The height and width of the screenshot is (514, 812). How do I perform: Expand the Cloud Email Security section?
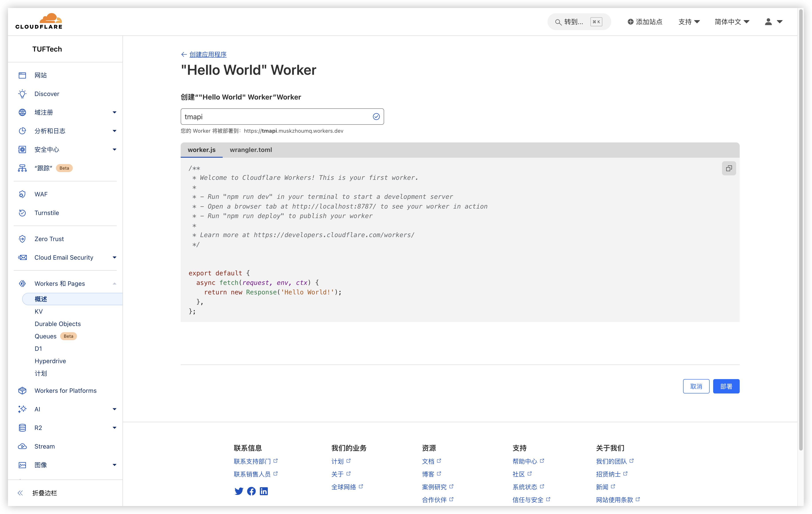tap(114, 257)
